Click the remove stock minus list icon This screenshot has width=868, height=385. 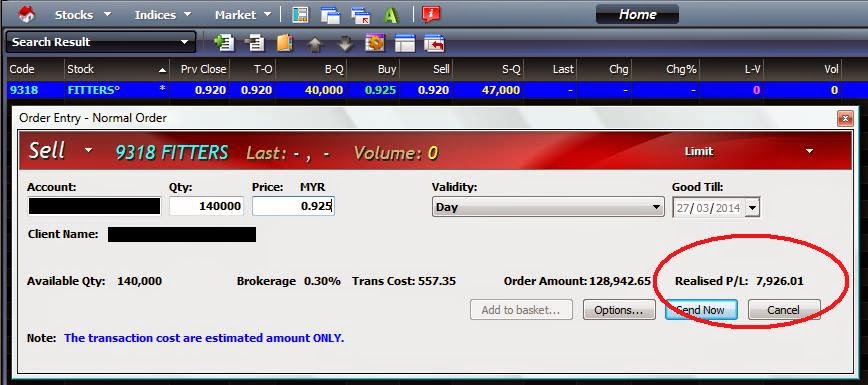(255, 43)
